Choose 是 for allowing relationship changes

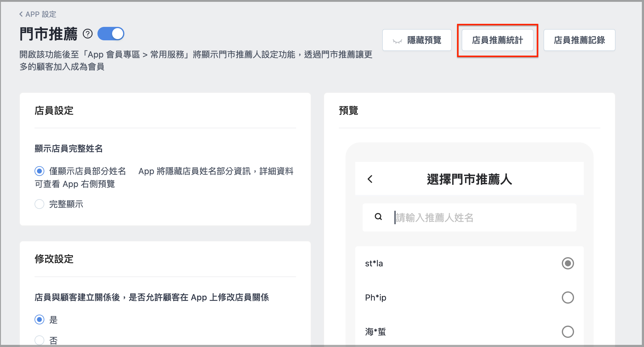coord(39,320)
